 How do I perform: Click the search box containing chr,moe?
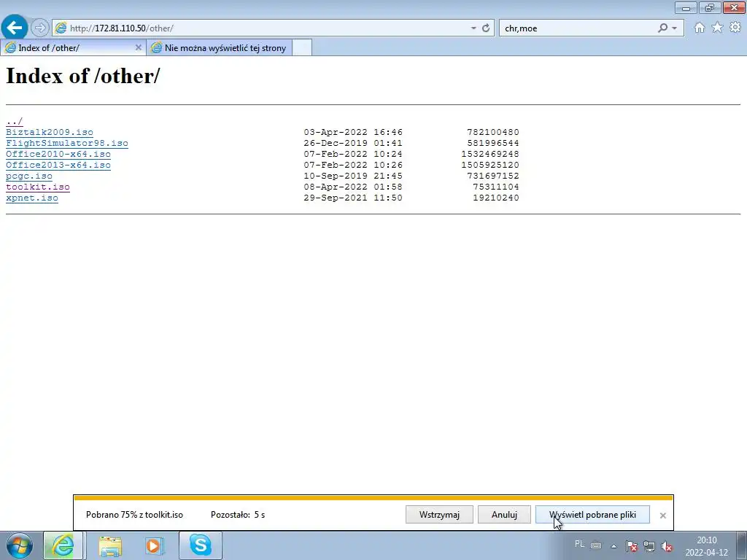578,28
